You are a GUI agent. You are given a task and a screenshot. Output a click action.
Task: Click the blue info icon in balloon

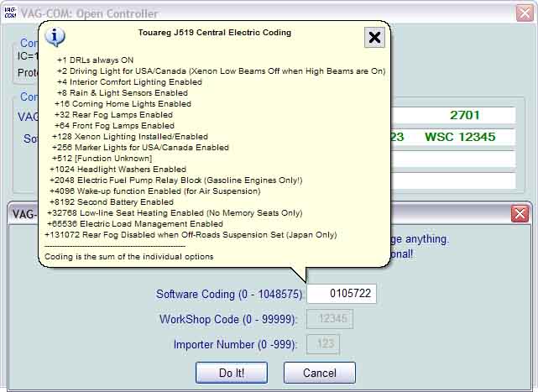point(55,37)
